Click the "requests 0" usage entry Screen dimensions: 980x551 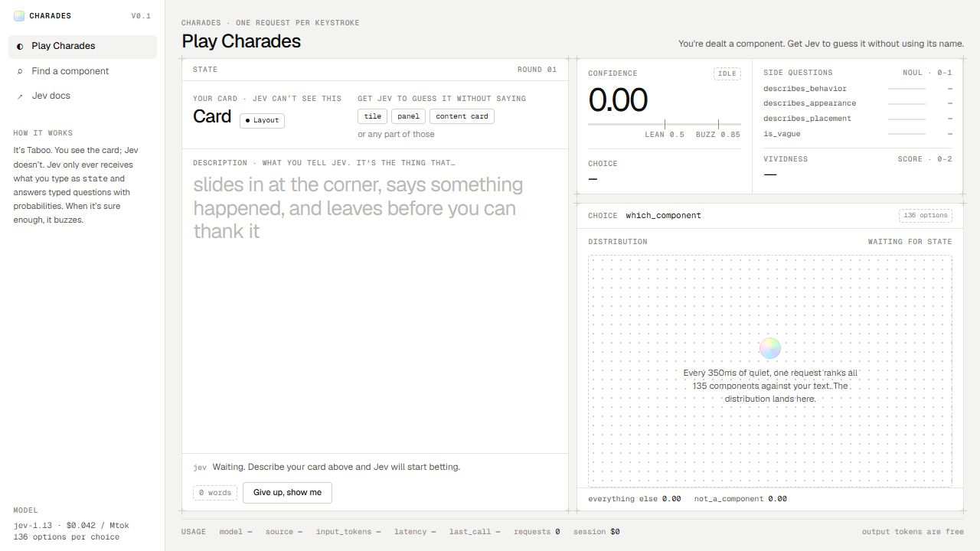pyautogui.click(x=537, y=532)
